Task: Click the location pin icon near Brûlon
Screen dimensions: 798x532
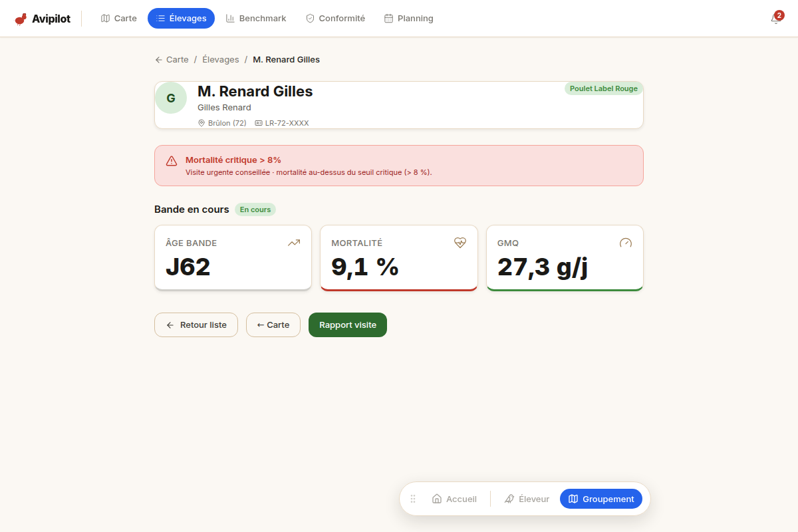Action: tap(201, 123)
